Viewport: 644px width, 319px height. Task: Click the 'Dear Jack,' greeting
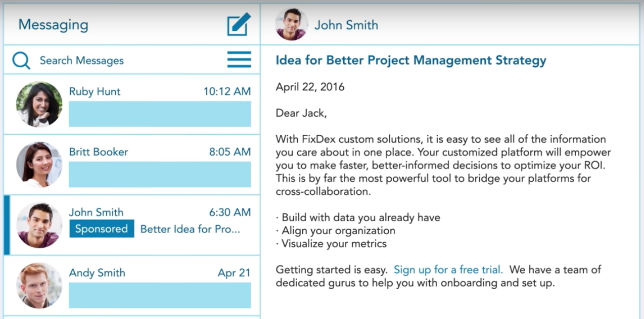point(301,113)
